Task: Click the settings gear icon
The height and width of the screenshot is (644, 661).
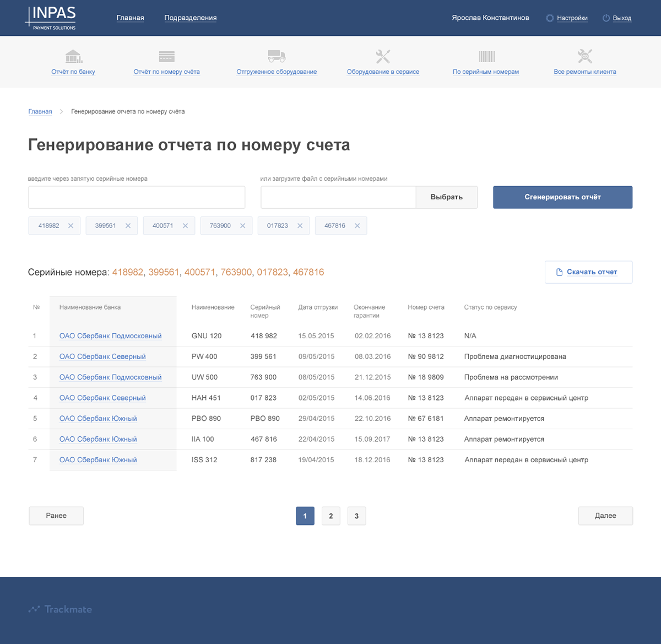Action: coord(550,18)
